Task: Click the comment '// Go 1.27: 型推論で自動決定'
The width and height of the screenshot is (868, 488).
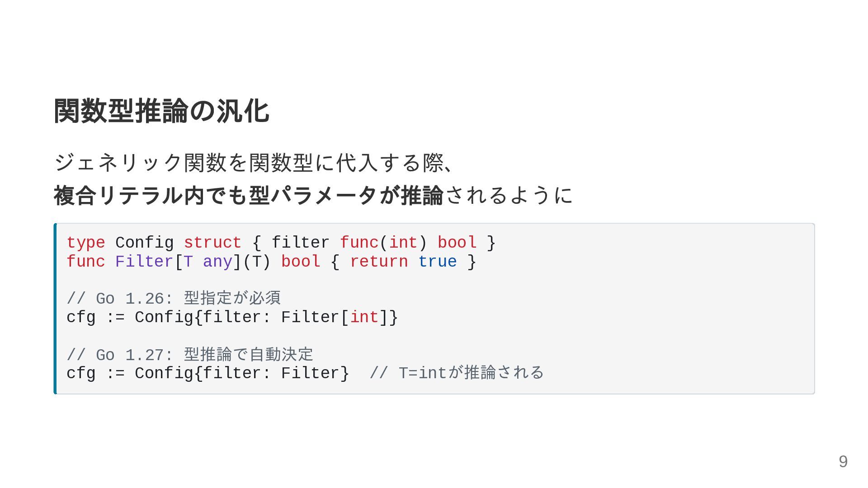Action: click(x=190, y=355)
